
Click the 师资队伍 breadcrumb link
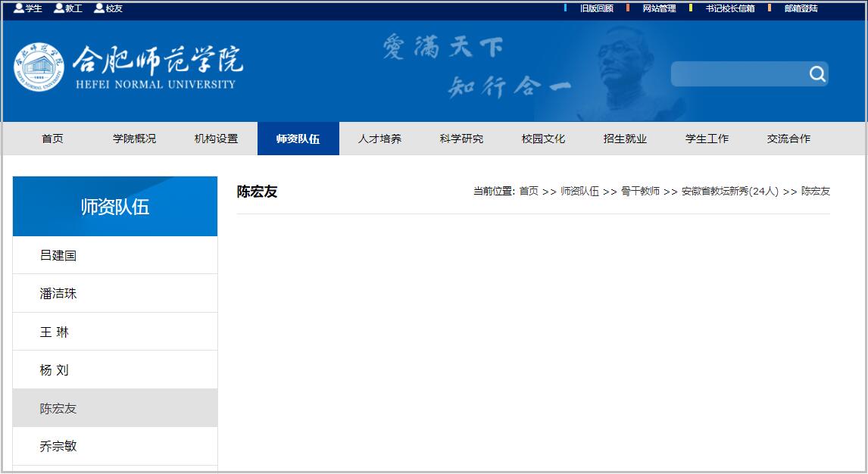[x=579, y=191]
